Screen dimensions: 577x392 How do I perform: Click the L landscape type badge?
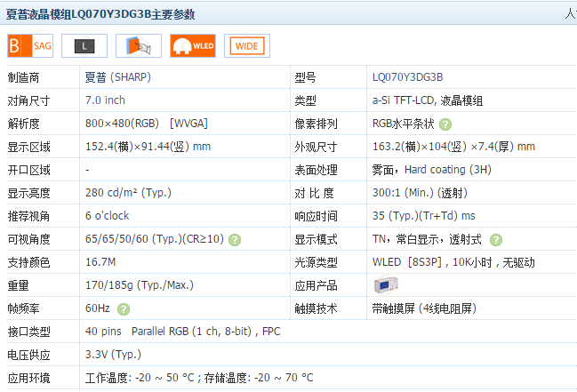click(84, 45)
